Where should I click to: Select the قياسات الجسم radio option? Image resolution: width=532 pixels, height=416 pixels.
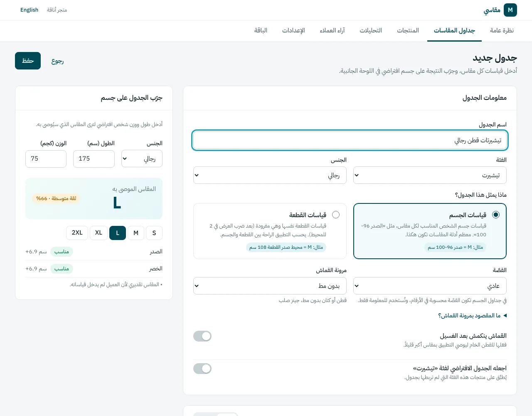(496, 215)
